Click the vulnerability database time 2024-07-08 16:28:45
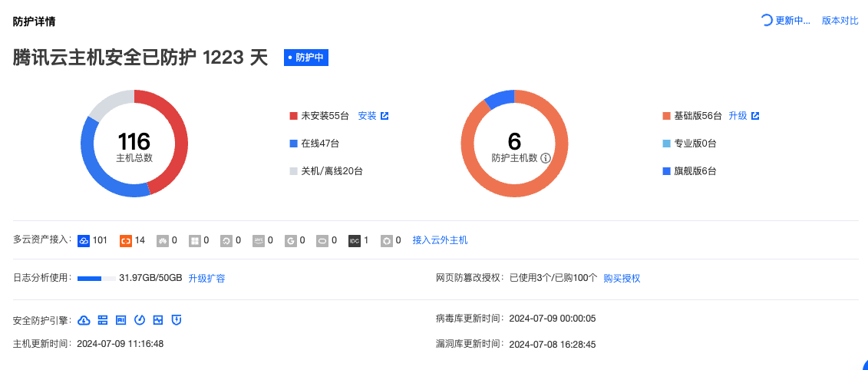Screen dimensions: 868x370 (553, 344)
